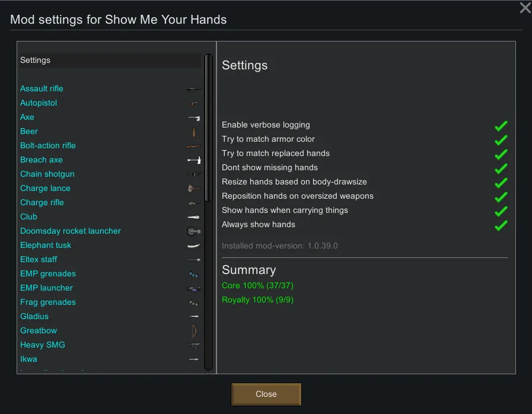This screenshot has width=532, height=414.
Task: Open the Heavy SMG list entry
Action: pyautogui.click(x=43, y=345)
